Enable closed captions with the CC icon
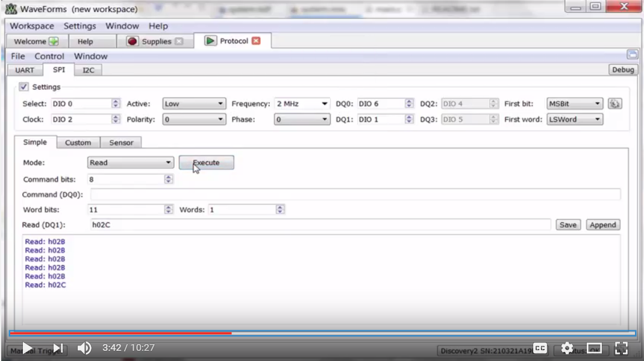Image resolution: width=644 pixels, height=361 pixels. click(x=540, y=348)
